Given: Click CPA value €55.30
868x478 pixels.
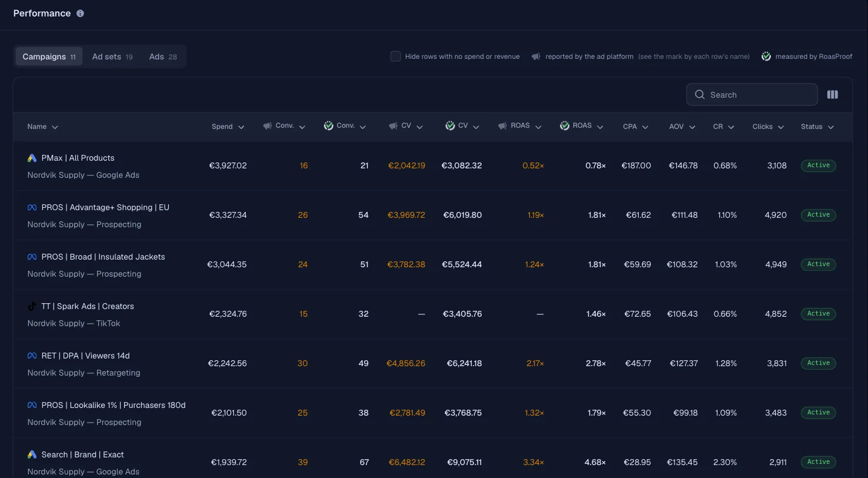Looking at the screenshot, I should pyautogui.click(x=637, y=413).
